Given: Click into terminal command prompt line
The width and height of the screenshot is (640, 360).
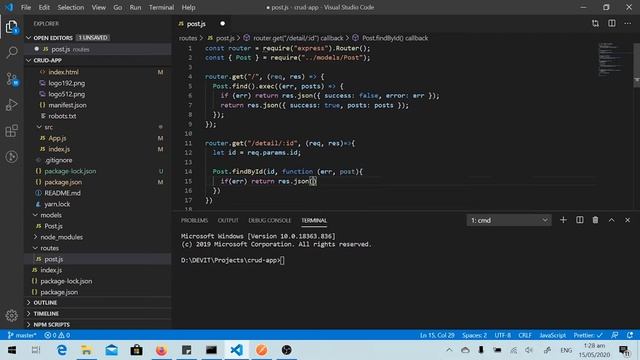Looking at the screenshot, I should point(233,260).
